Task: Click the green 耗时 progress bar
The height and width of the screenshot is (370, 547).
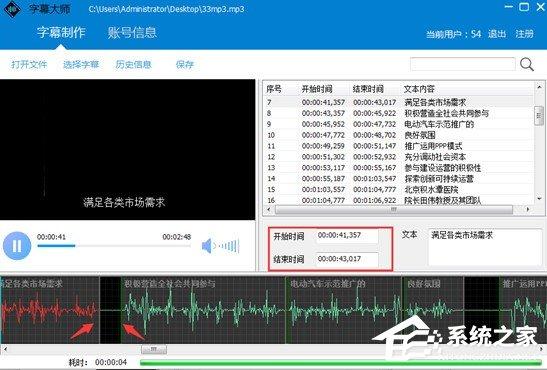Action: [x=342, y=363]
